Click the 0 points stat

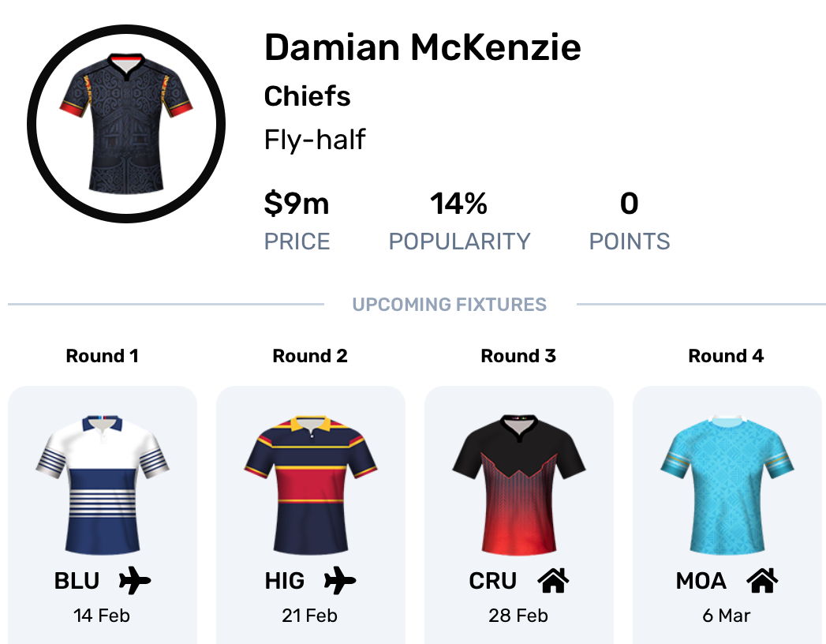(629, 204)
